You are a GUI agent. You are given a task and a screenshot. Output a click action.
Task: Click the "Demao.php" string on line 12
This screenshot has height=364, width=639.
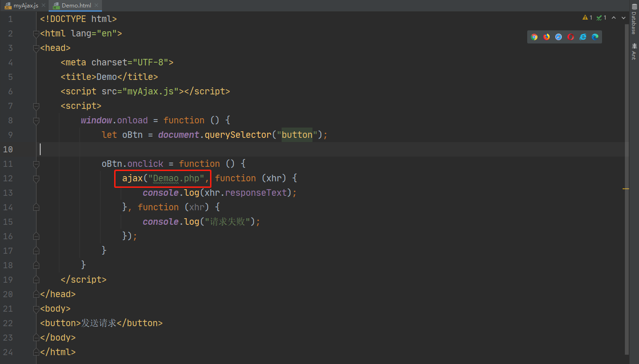(179, 178)
